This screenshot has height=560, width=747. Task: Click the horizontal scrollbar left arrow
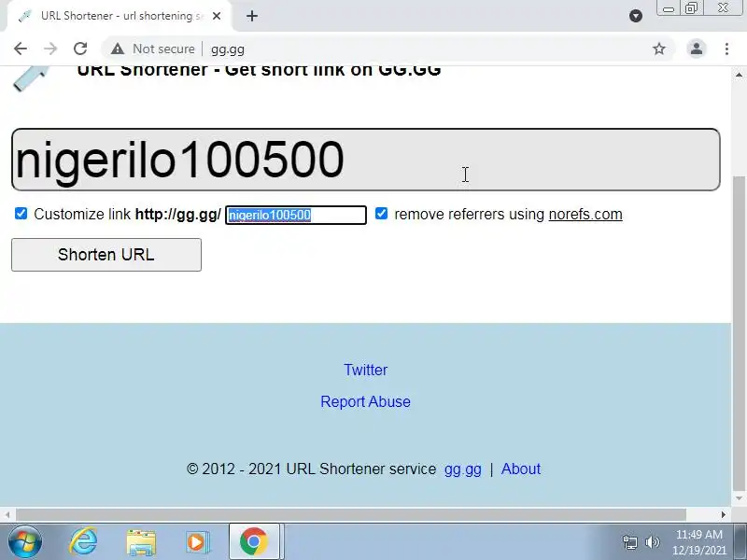(7, 515)
